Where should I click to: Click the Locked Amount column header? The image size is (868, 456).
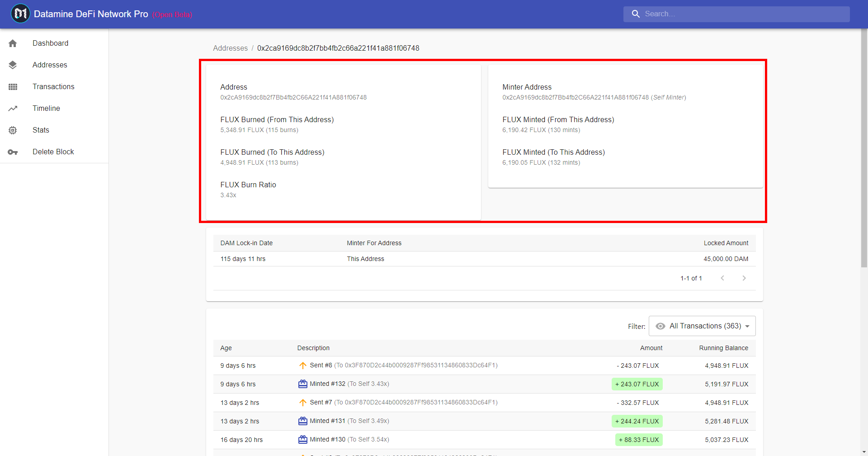point(726,243)
